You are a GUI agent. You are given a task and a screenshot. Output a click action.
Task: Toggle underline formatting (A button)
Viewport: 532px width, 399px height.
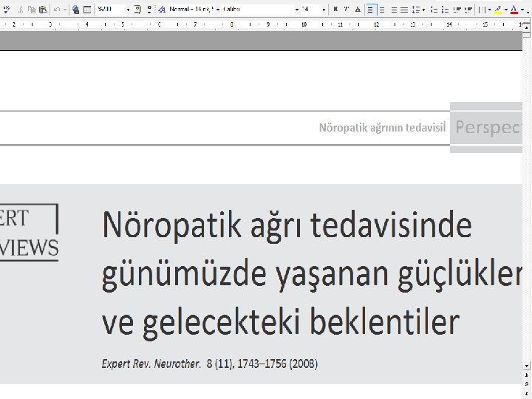tap(358, 10)
